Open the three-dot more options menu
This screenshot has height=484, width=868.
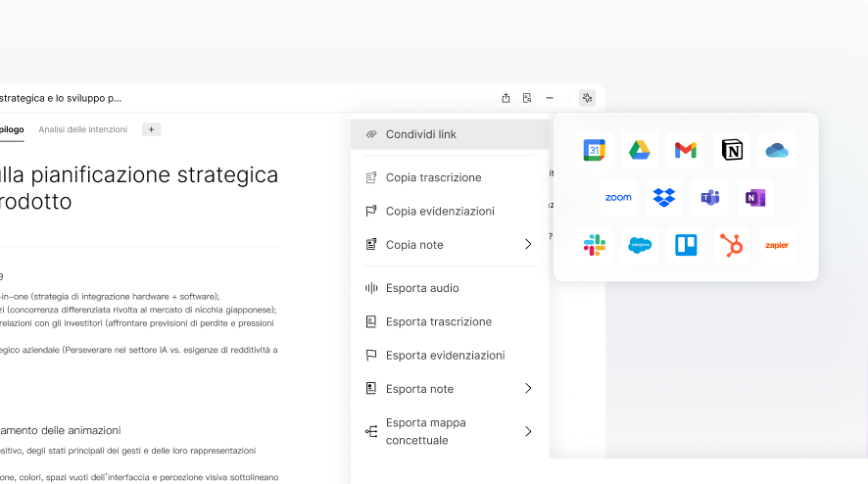point(550,98)
